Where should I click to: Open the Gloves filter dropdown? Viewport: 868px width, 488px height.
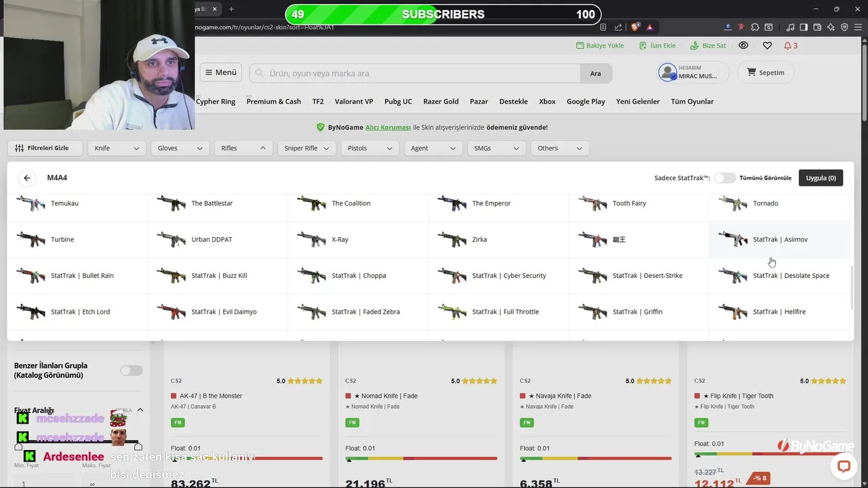pyautogui.click(x=180, y=148)
